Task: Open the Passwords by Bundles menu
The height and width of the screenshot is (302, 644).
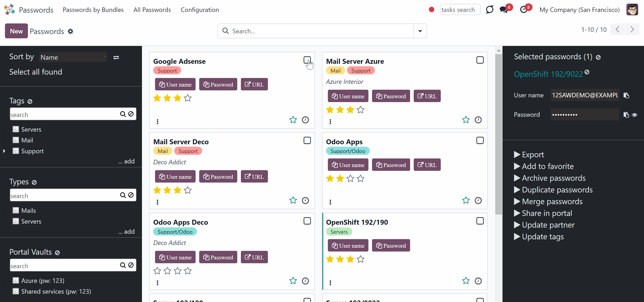Action: 93,10
